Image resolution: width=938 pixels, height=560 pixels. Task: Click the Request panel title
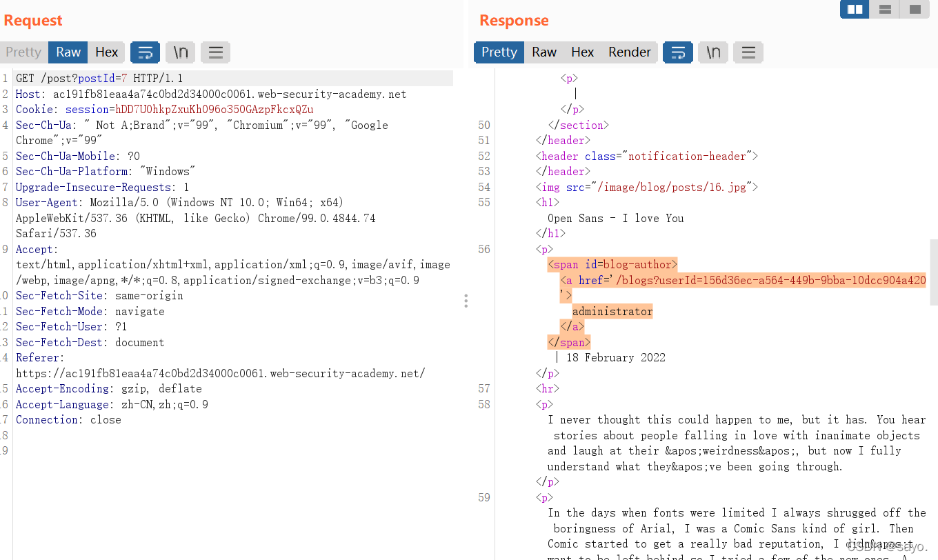pos(33,21)
